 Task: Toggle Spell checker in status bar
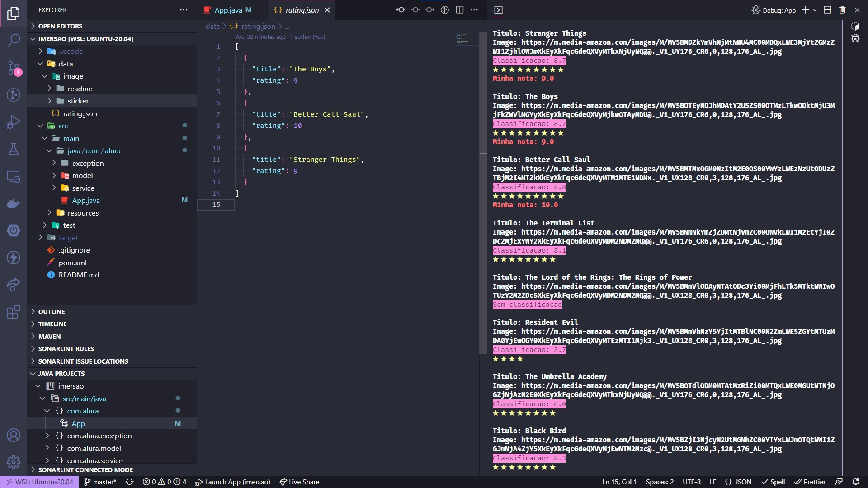tap(773, 482)
